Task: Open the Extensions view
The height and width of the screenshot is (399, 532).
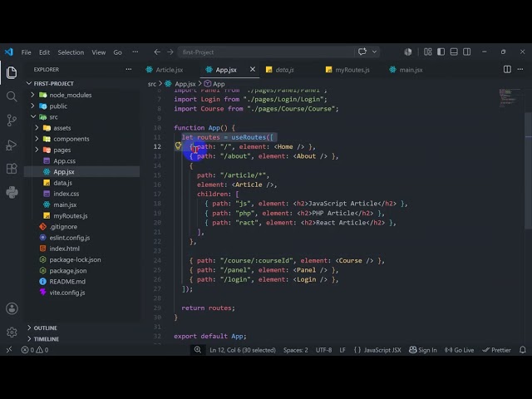Action: click(12, 169)
